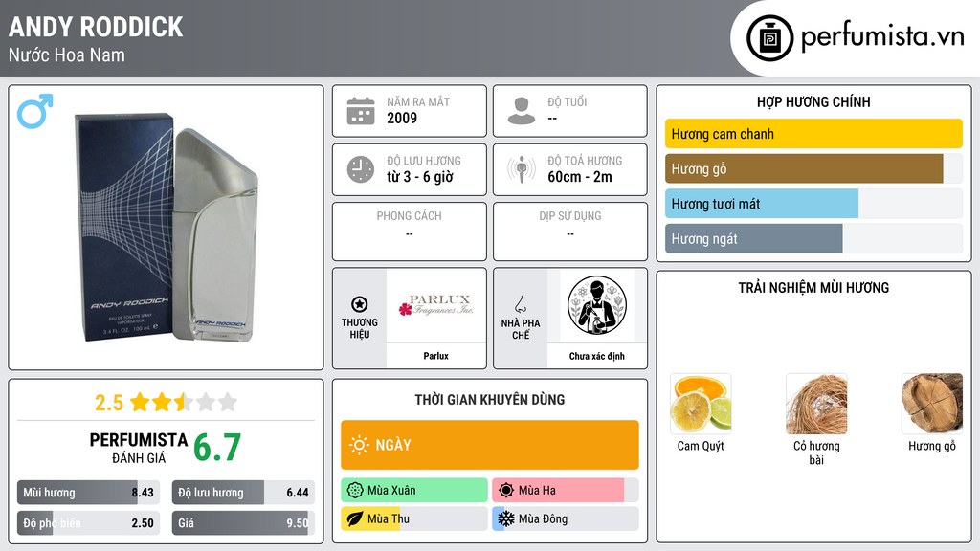Click the Độ lưu hương 6.44 score bar
Image resolution: width=980 pixels, height=551 pixels.
(x=243, y=493)
